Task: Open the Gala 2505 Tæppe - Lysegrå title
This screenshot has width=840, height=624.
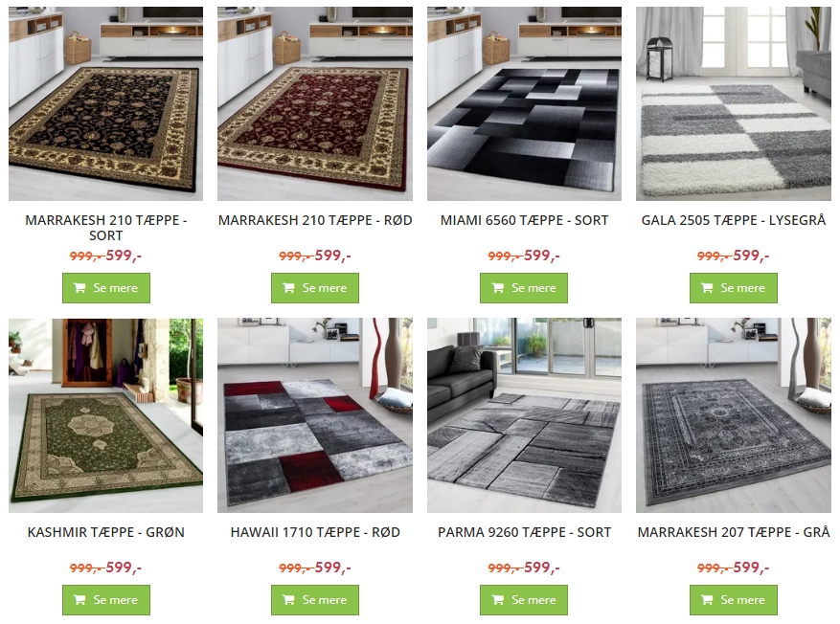Action: coord(734,220)
